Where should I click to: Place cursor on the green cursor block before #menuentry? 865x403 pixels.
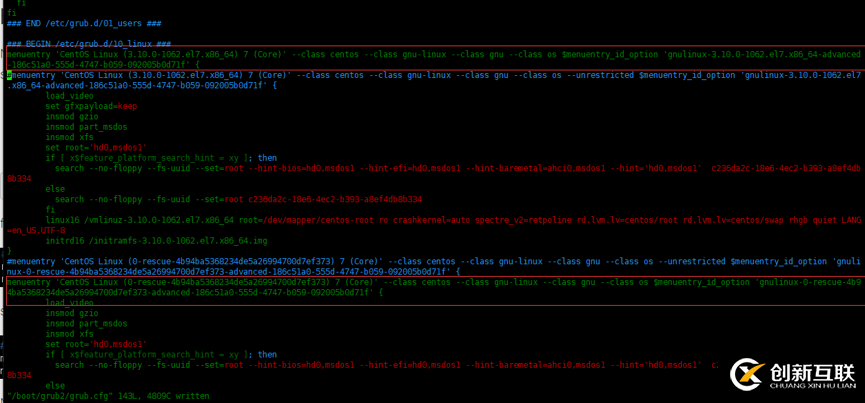[x=9, y=75]
